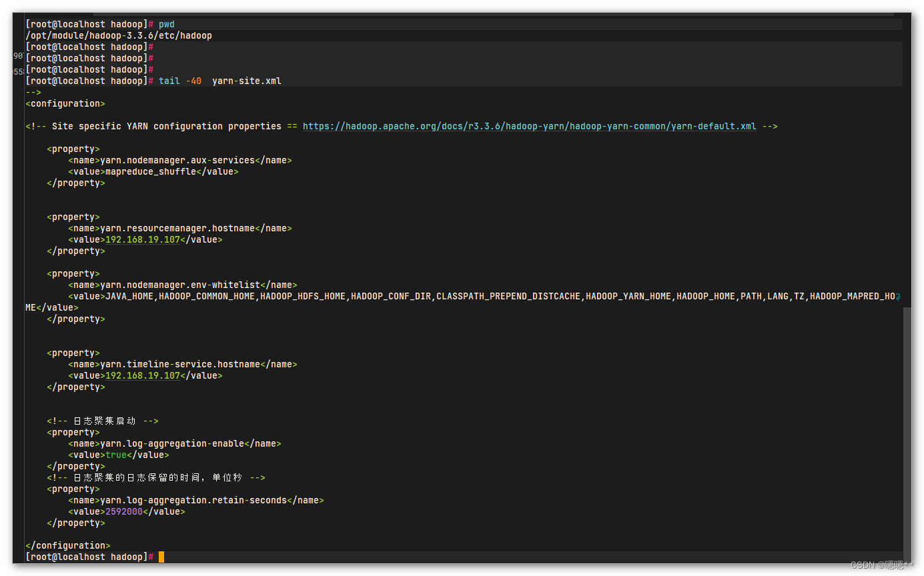Click the '-40' argument of the tail command
The height and width of the screenshot is (576, 924).
tap(193, 81)
